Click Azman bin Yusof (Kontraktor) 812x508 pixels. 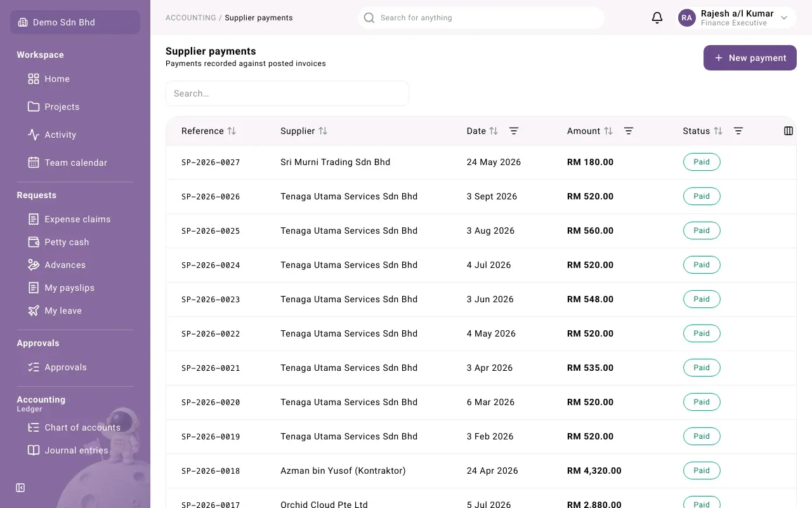coord(343,471)
